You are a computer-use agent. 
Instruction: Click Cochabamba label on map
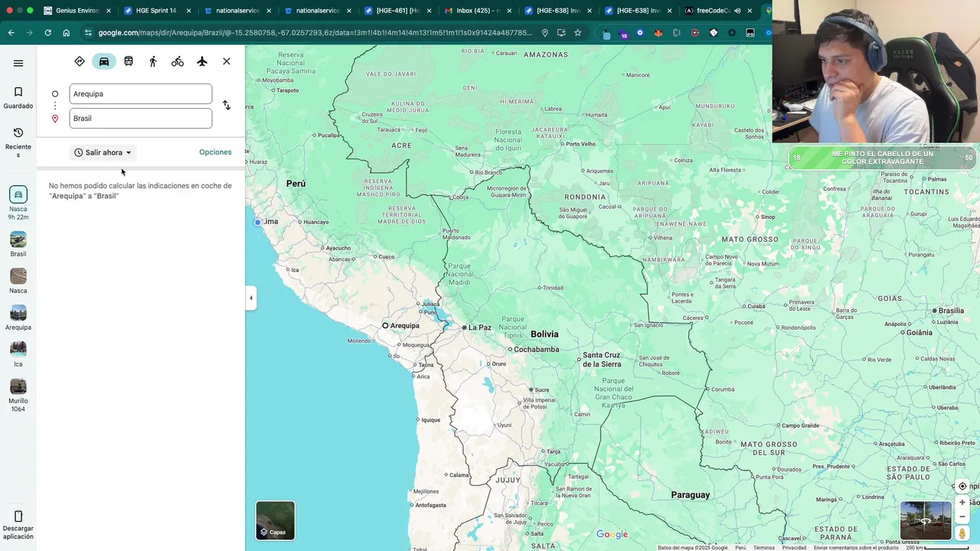click(x=536, y=350)
